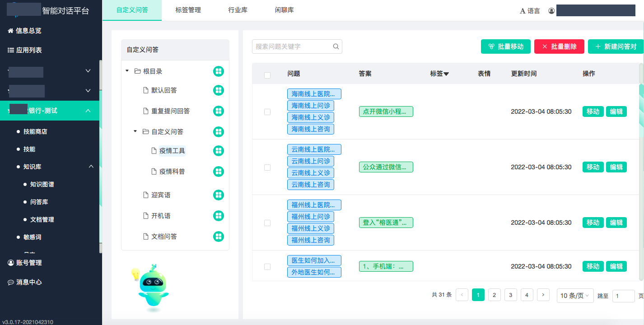Select the checkbox for 福州线上医院 row
This screenshot has height=325, width=644.
pos(267,223)
